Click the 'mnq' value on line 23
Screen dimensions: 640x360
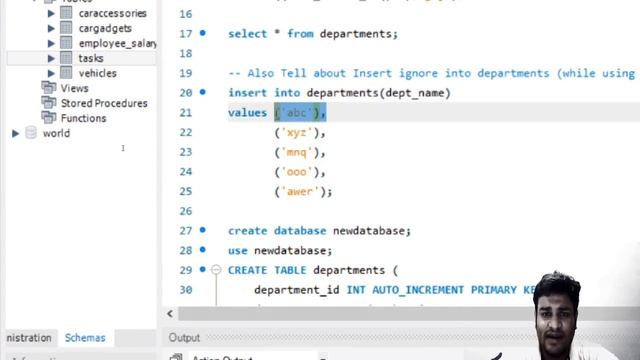tap(297, 152)
